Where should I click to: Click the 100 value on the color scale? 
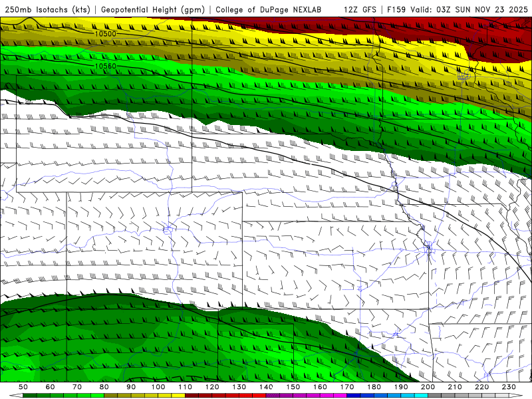pos(158,387)
